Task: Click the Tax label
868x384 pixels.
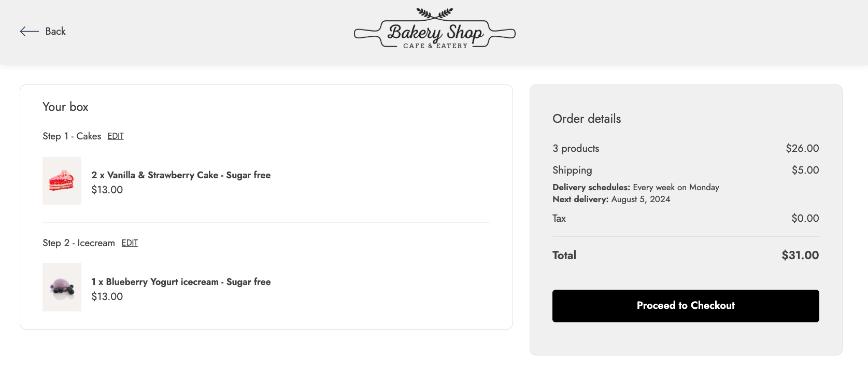Action: tap(559, 219)
